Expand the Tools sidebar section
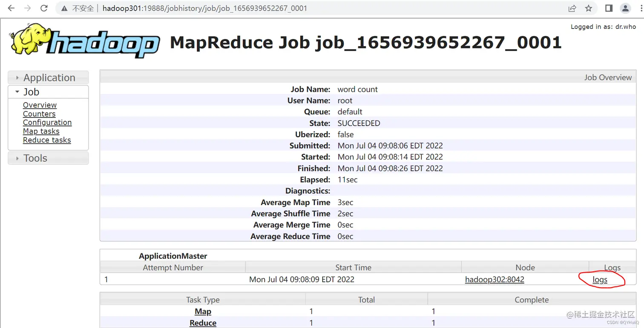This screenshot has height=328, width=644. tap(48, 158)
